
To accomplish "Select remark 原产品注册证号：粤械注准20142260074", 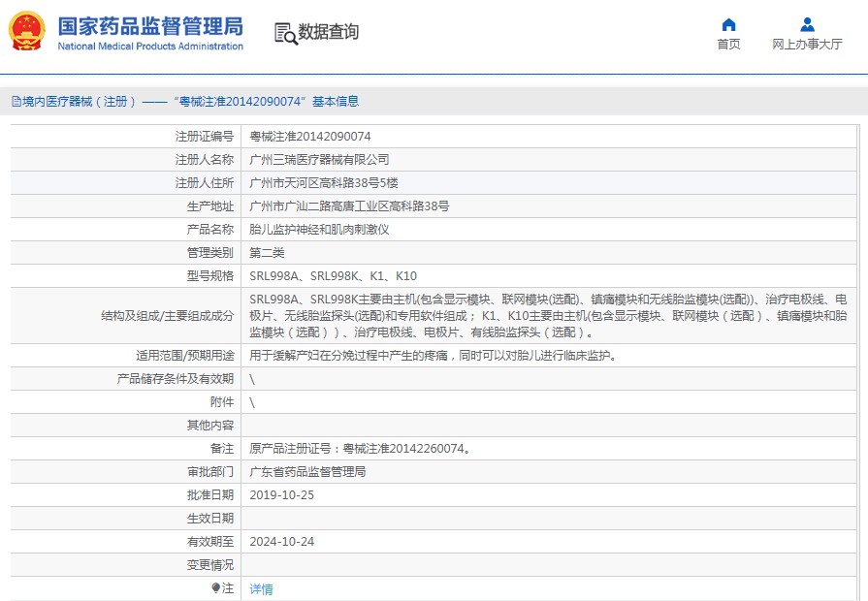I will tap(360, 448).
